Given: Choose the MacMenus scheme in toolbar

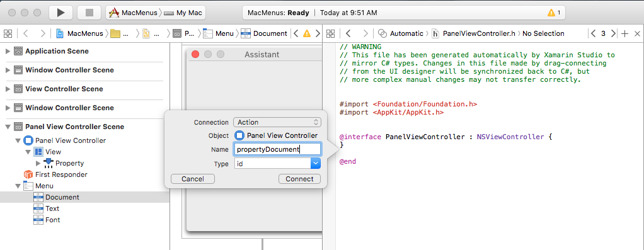Looking at the screenshot, I should 133,13.
